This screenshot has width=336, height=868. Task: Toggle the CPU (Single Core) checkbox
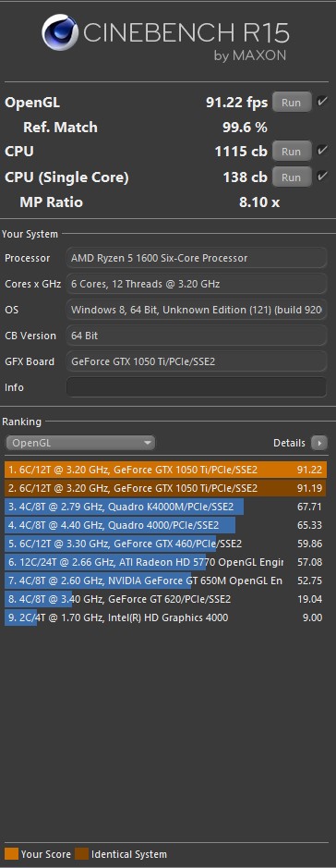coord(321,177)
